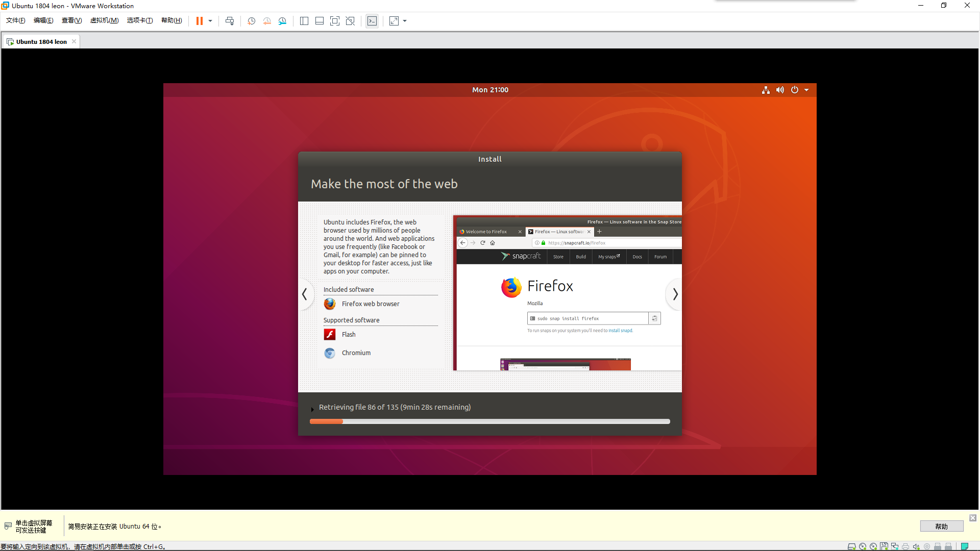The width and height of the screenshot is (980, 551).
Task: Advance to the next installer slide arrow
Action: [675, 294]
